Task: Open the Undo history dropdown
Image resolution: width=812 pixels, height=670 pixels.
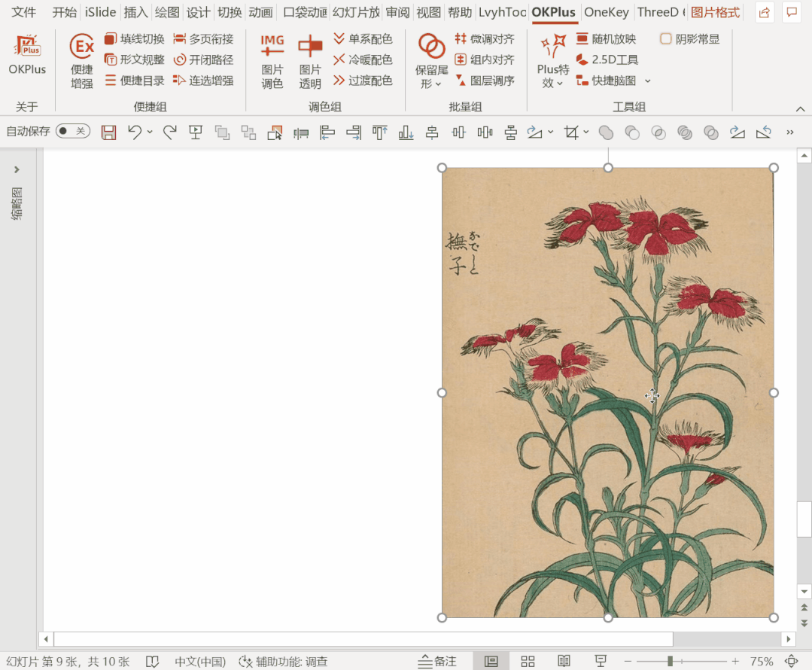Action: pos(150,132)
